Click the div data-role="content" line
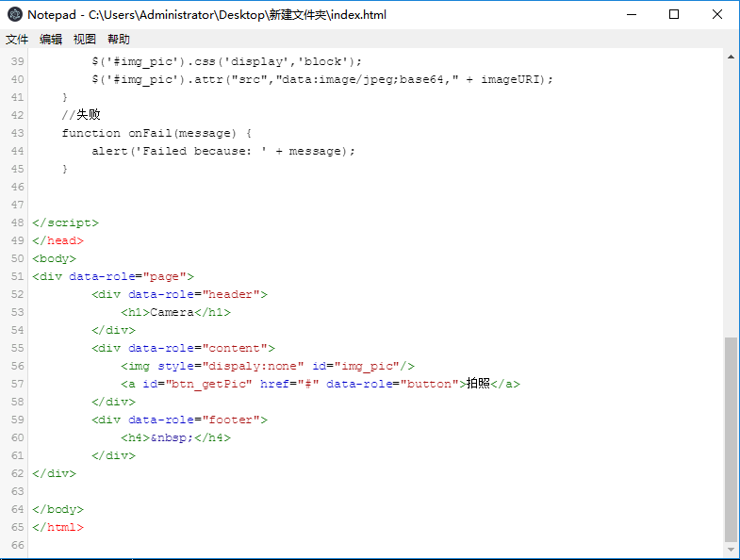This screenshot has width=740, height=560. point(184,349)
